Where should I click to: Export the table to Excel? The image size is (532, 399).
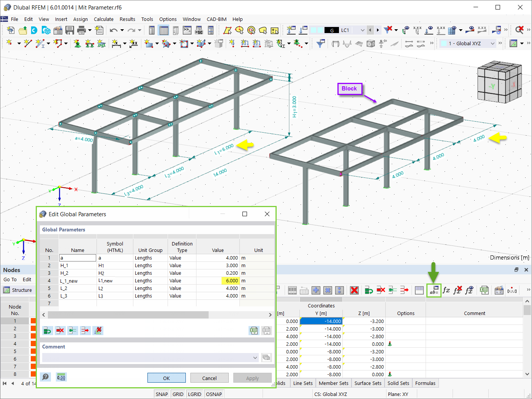pos(484,290)
